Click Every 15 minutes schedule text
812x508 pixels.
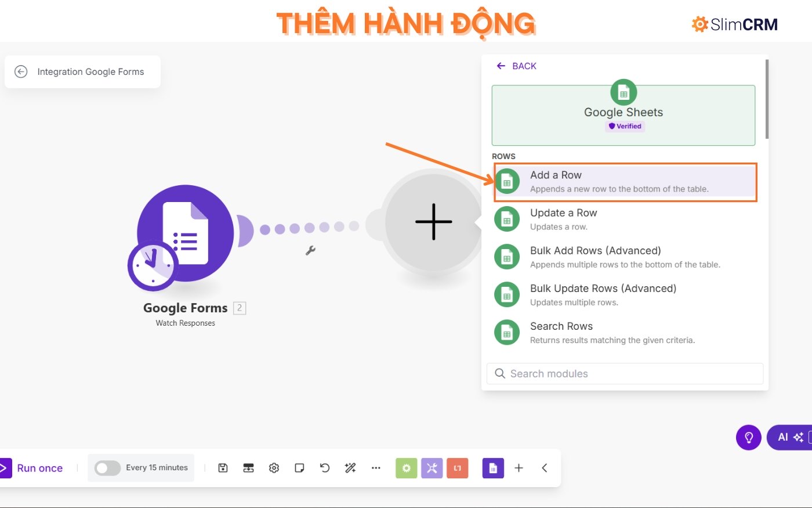pos(157,467)
